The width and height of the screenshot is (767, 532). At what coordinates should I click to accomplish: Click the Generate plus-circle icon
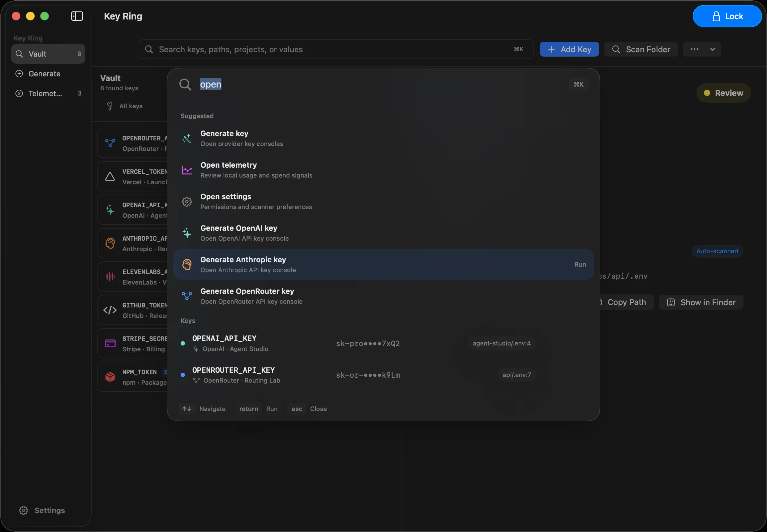(19, 74)
